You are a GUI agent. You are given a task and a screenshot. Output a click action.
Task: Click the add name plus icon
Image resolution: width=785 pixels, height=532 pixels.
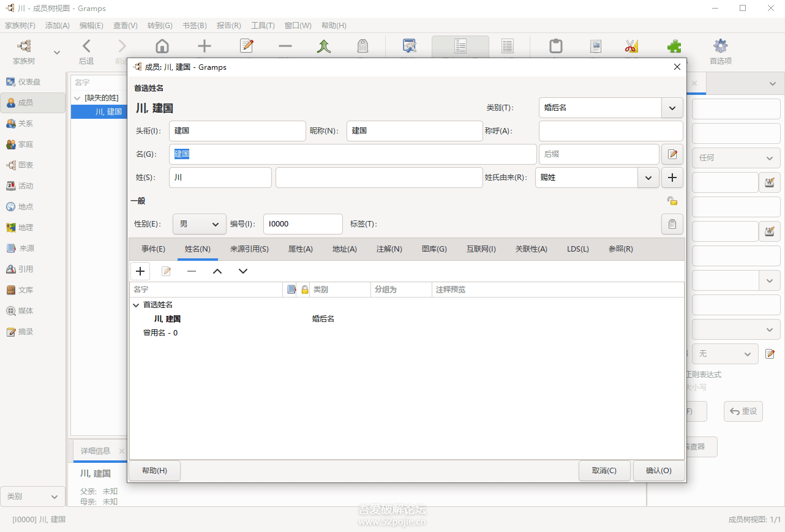coord(140,271)
